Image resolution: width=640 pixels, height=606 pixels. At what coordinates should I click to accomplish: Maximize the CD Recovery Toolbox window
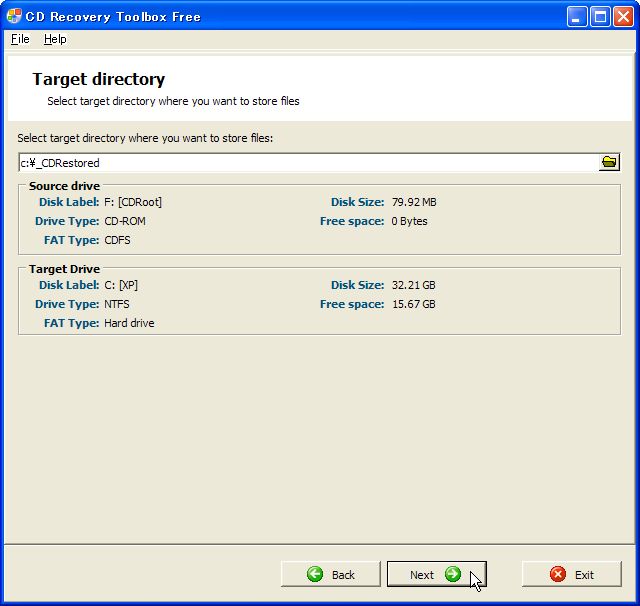pyautogui.click(x=600, y=17)
